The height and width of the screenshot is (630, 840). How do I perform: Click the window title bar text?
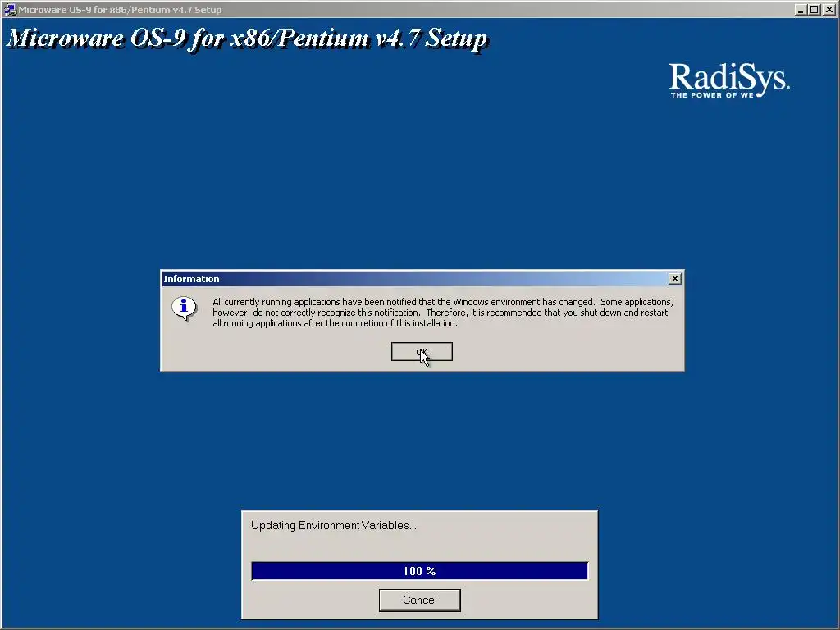point(120,10)
